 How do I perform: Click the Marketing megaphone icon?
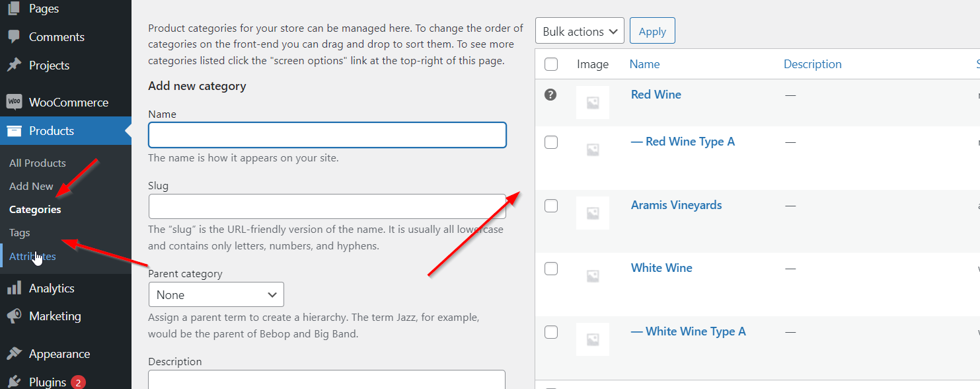[x=14, y=316]
